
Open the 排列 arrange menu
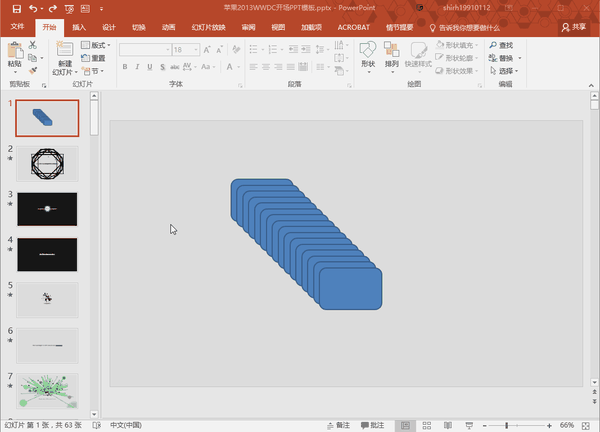(391, 57)
